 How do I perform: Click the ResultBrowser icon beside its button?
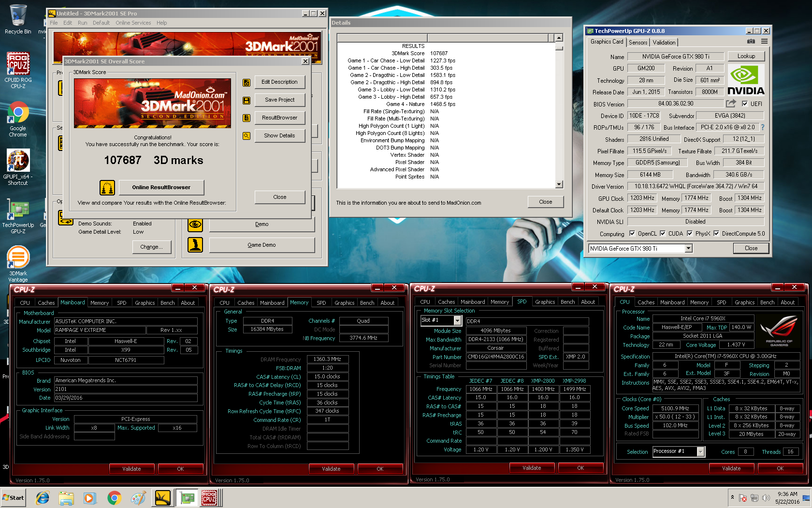click(x=246, y=118)
